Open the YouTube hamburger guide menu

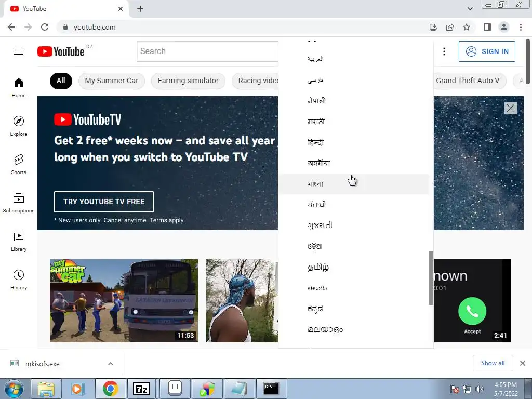click(x=19, y=51)
